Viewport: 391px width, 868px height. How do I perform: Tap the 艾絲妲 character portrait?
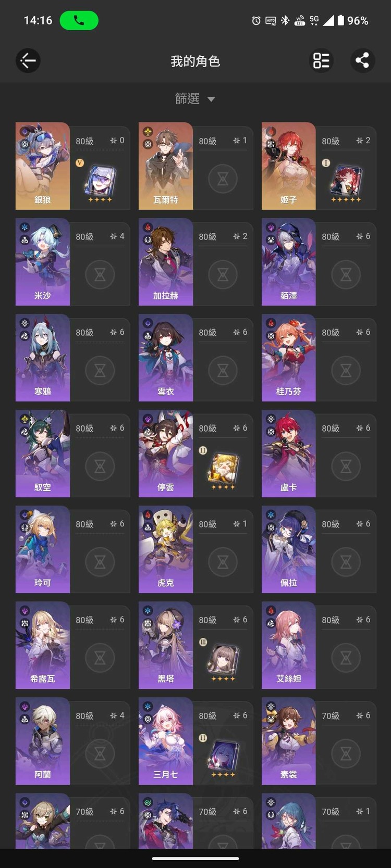pyautogui.click(x=289, y=645)
